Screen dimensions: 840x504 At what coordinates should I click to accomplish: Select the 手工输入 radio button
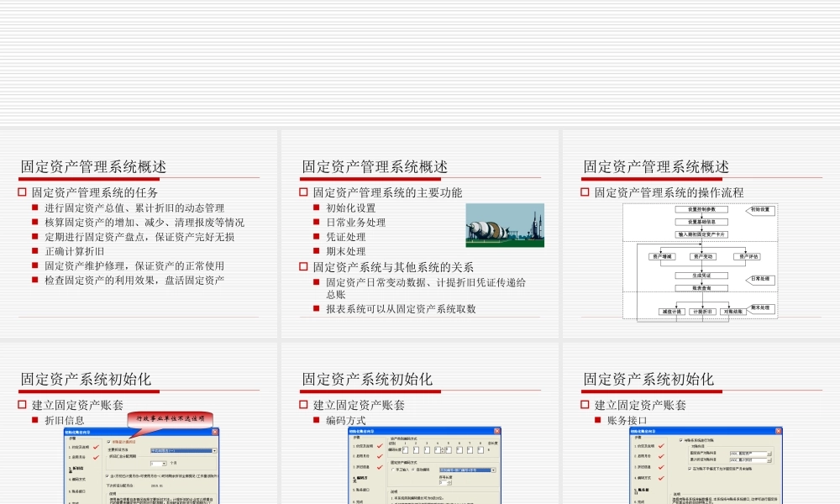point(391,469)
